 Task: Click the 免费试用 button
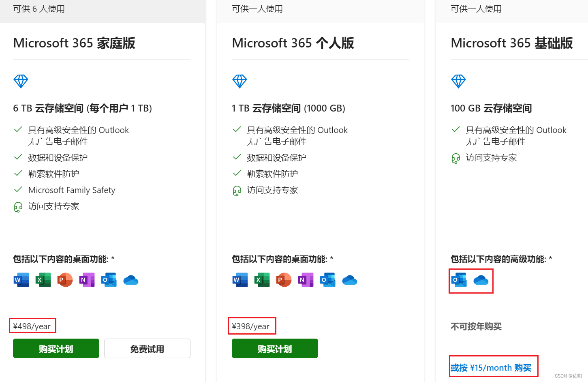(147, 348)
